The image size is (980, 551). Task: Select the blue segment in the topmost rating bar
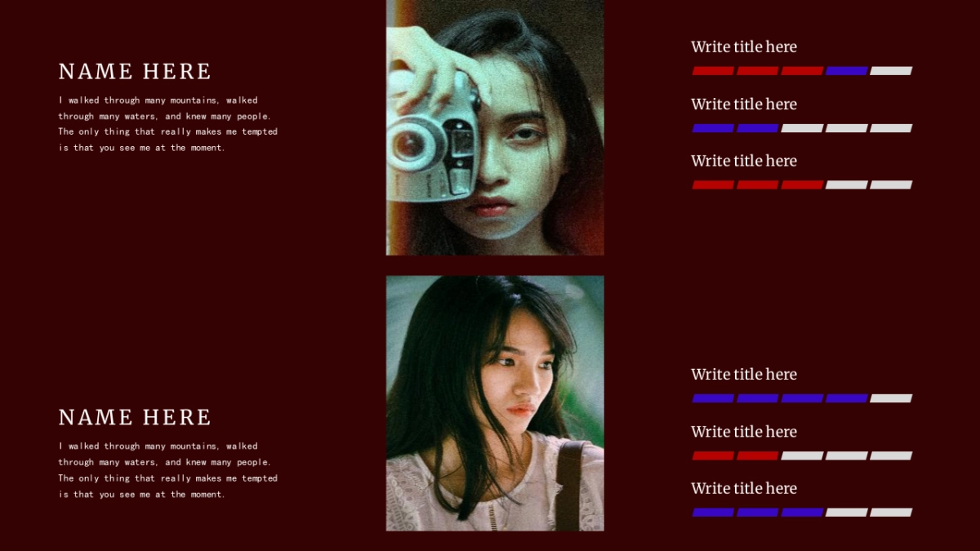847,71
